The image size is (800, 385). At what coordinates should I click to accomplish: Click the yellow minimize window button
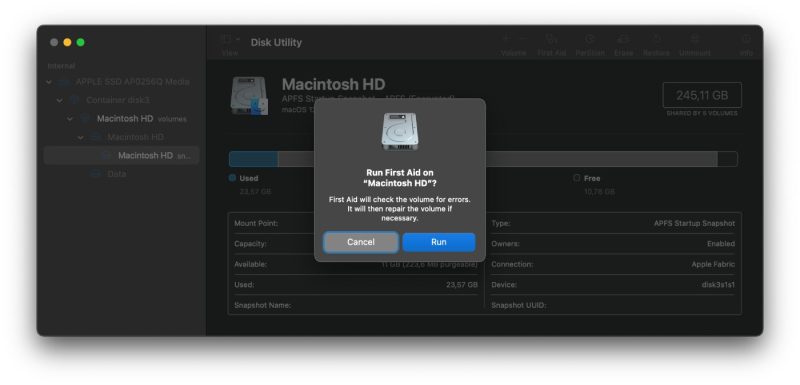coord(67,42)
